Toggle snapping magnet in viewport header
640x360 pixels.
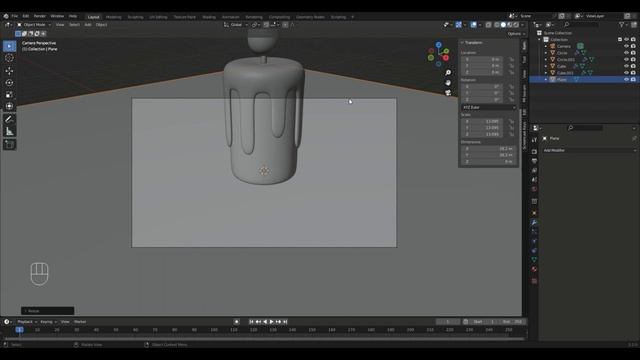pos(266,25)
